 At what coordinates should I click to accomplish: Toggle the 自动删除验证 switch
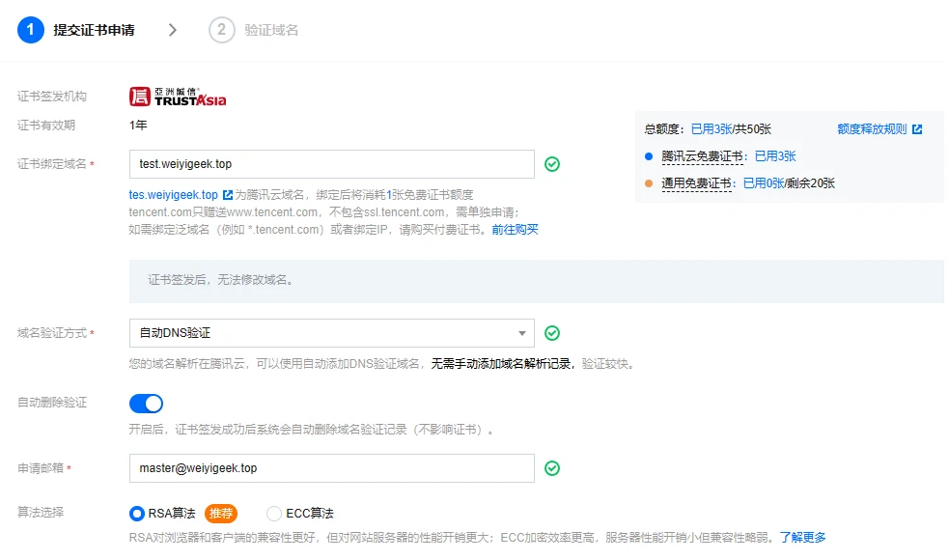pyautogui.click(x=146, y=404)
